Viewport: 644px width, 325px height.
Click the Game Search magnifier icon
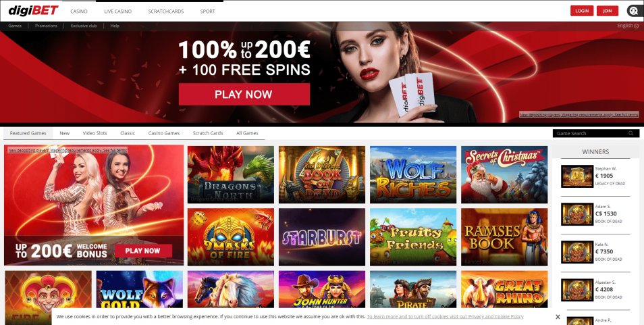pos(631,133)
